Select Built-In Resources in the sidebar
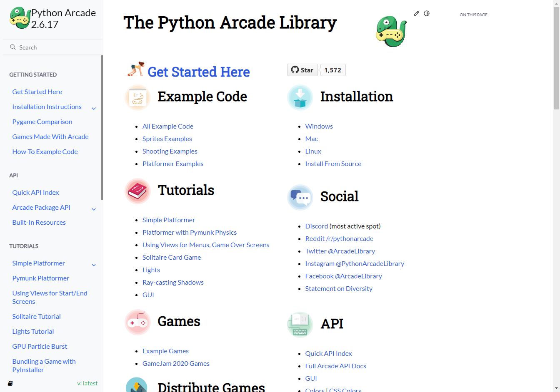The image size is (560, 392). click(x=39, y=222)
